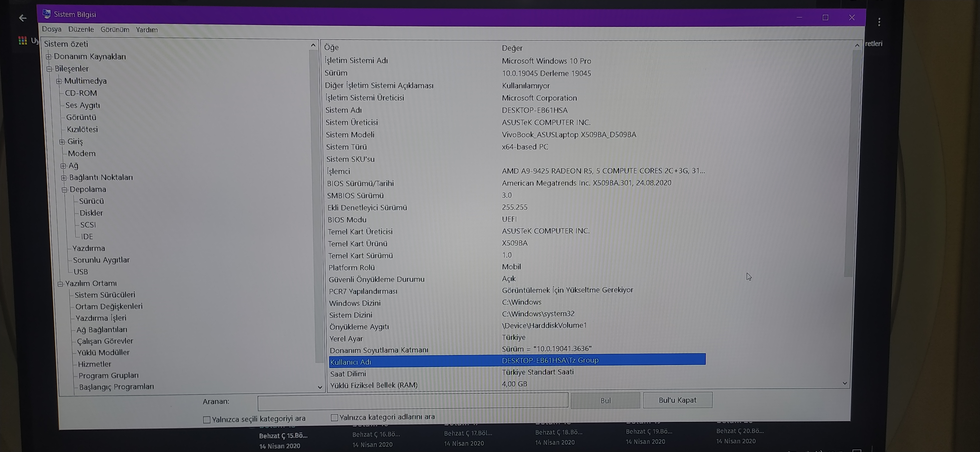Enable Yalnızca kategori adlarını ara checkbox
Viewport: 980px width, 452px height.
click(334, 418)
